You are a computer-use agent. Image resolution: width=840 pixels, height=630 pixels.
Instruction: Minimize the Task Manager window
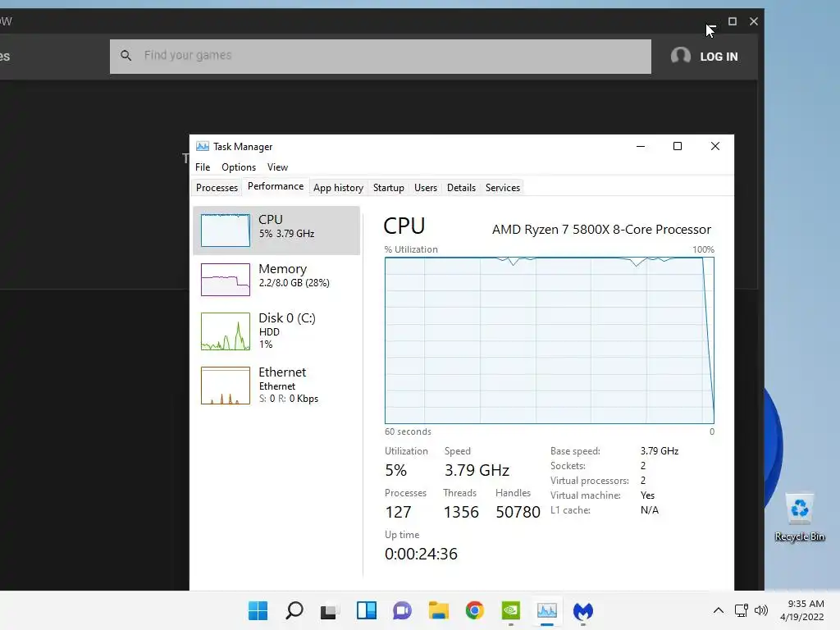pyautogui.click(x=640, y=146)
